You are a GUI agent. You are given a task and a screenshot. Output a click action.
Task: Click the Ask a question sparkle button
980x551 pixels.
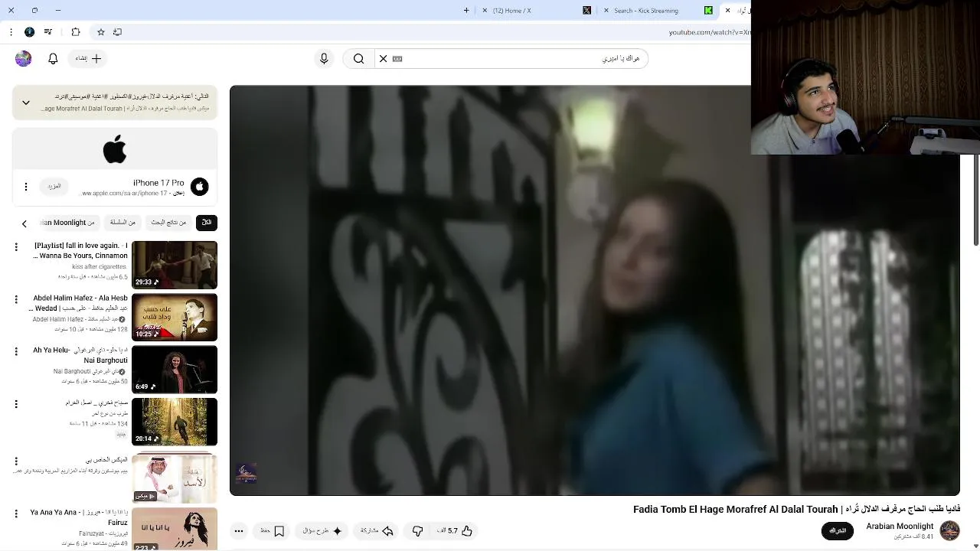(x=322, y=531)
